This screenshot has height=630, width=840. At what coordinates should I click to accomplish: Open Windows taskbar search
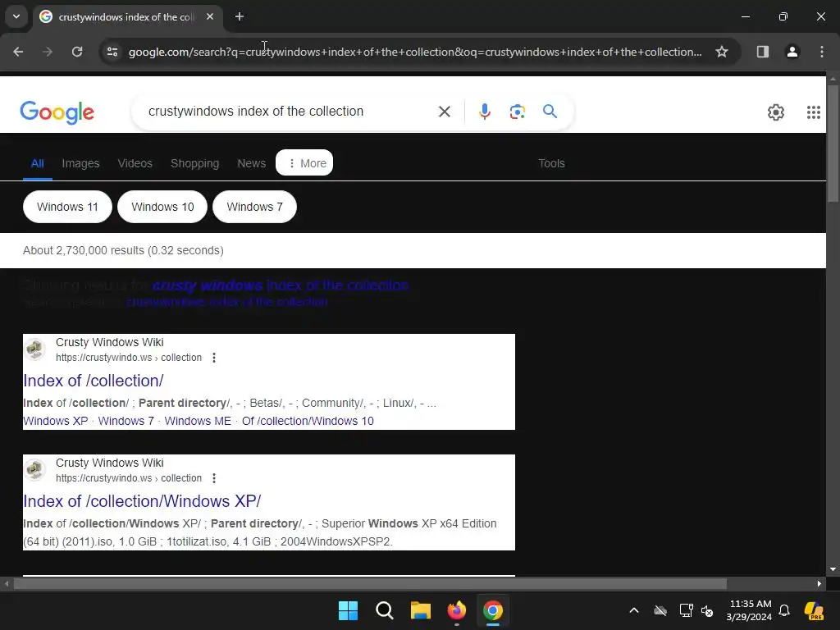(x=385, y=610)
